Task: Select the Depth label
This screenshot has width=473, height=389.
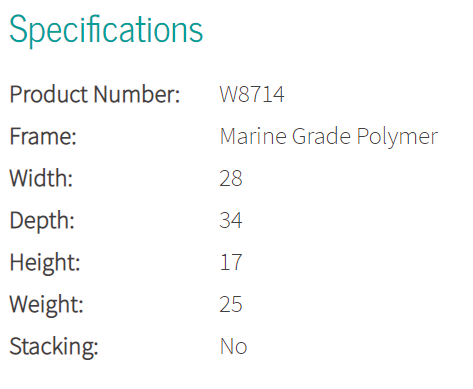Action: pyautogui.click(x=42, y=221)
